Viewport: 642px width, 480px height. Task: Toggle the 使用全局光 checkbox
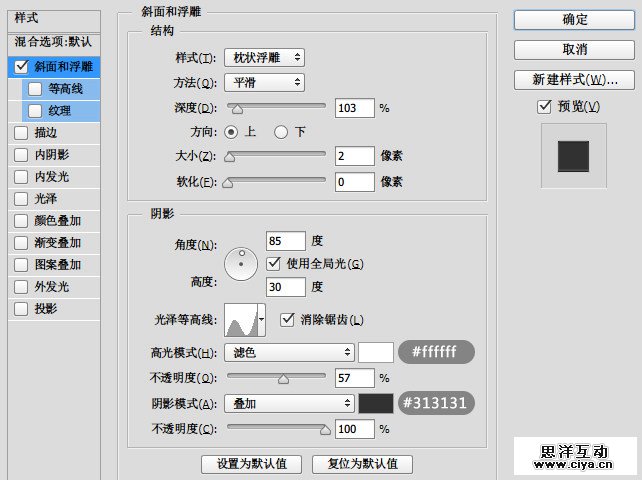point(274,263)
